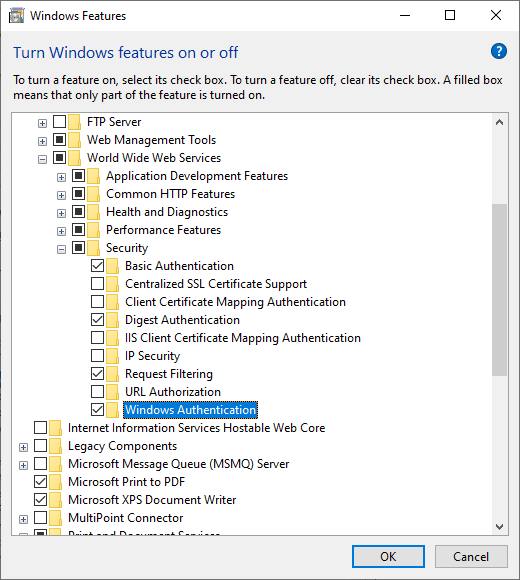
Task: Expand the Legacy Components node
Action: (23, 448)
